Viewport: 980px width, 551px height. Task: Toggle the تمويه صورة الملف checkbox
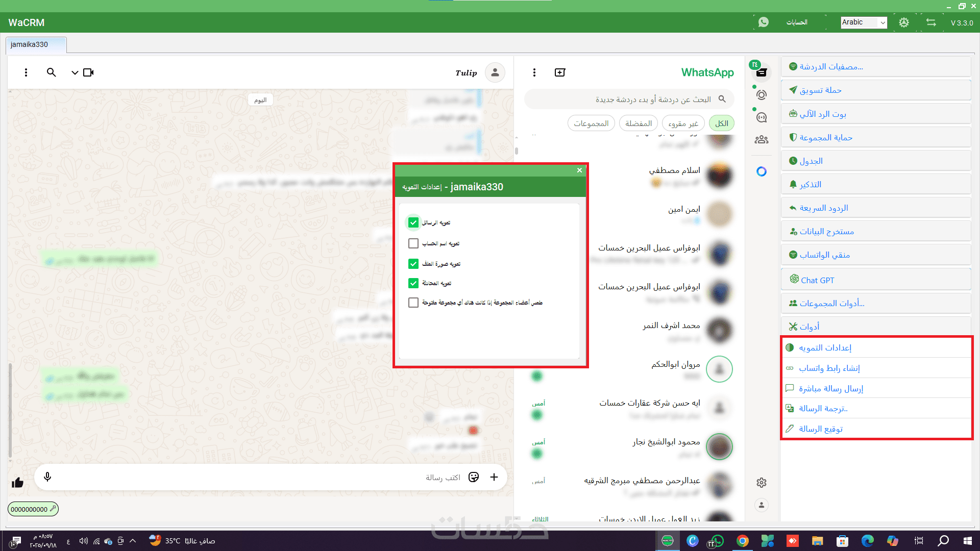point(413,264)
